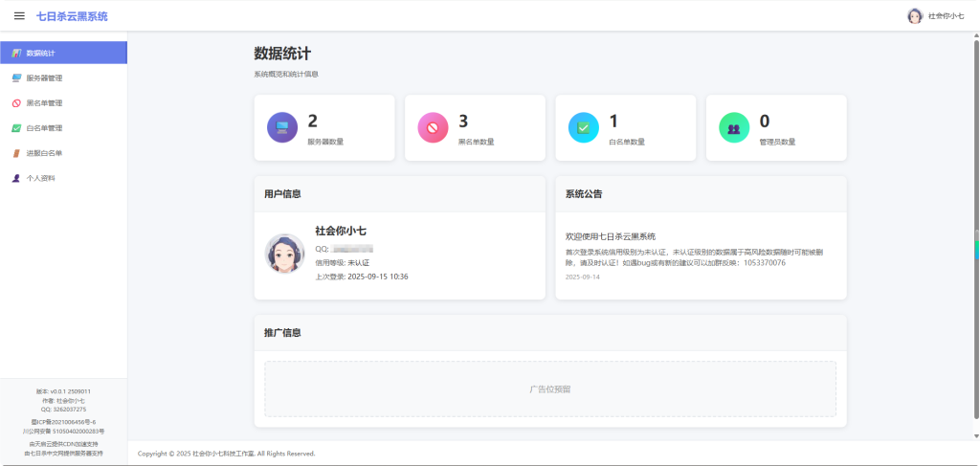
Task: Click the 数据统计 chart icon in sidebar
Action: [17, 53]
